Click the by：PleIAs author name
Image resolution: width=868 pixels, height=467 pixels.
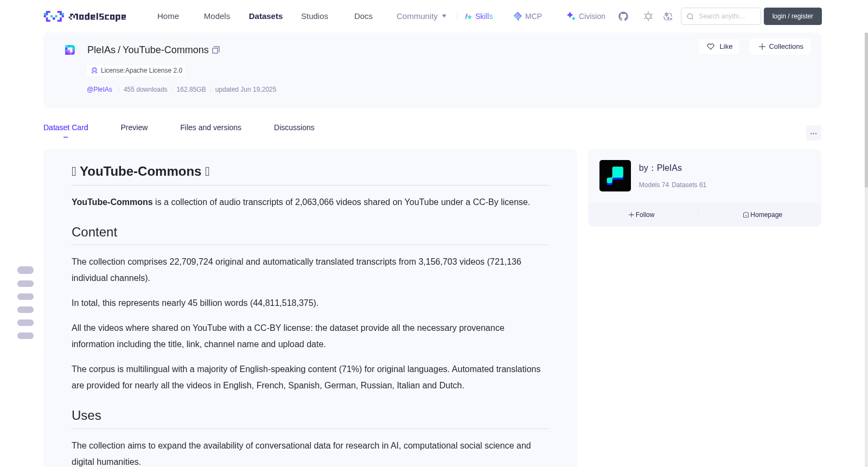click(660, 168)
